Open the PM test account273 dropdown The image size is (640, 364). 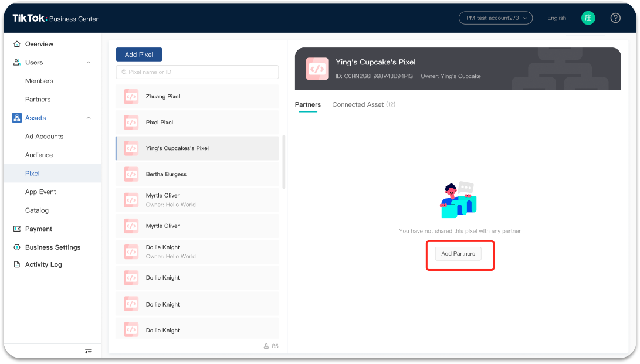(496, 18)
